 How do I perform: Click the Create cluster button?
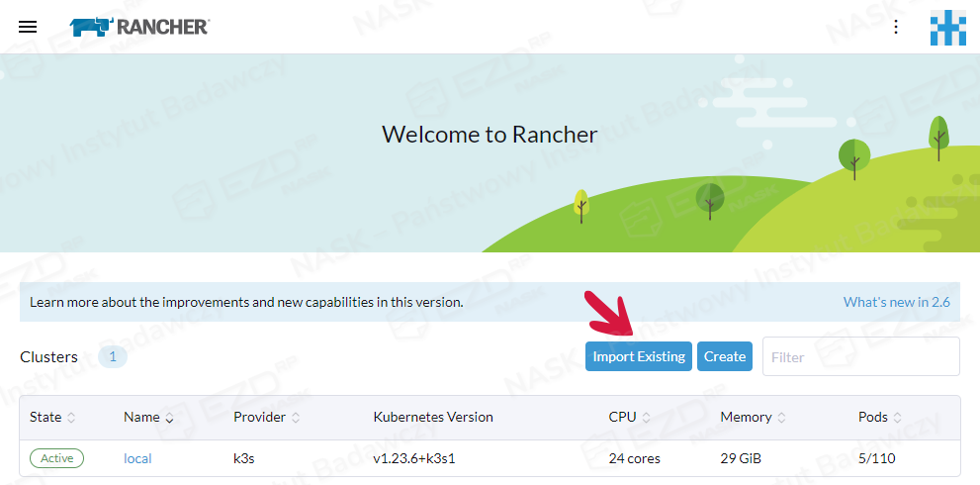coord(725,356)
